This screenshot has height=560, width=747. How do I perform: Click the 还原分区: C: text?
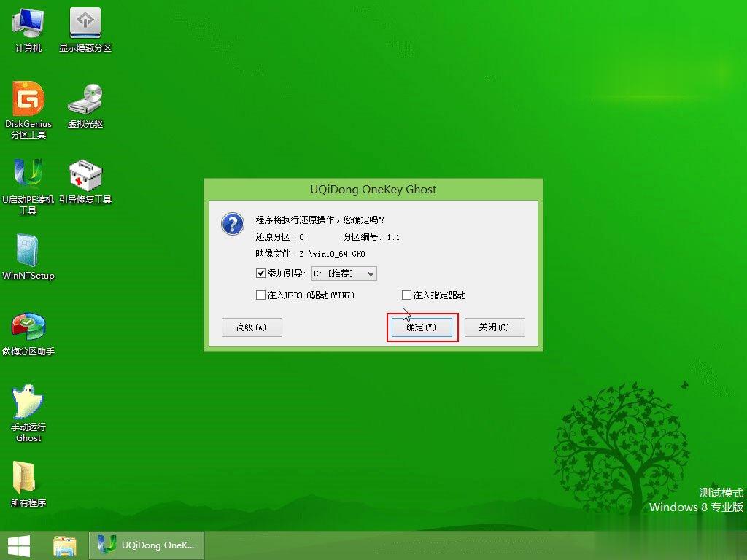281,237
